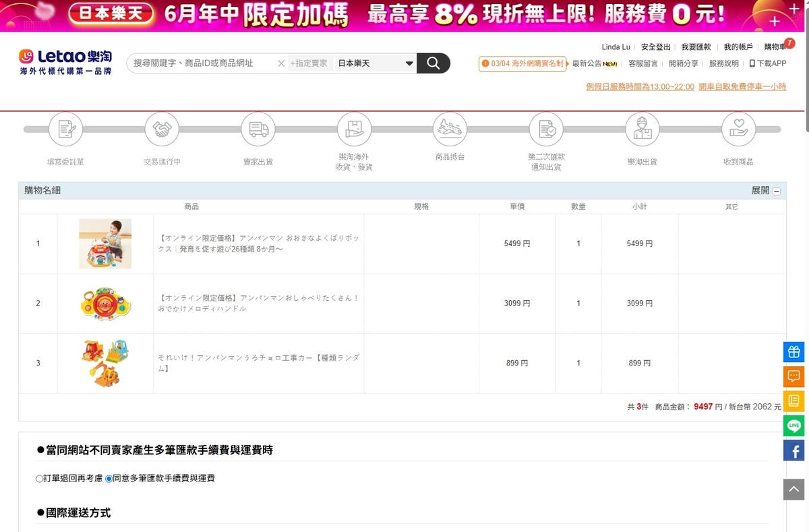Viewport: 809px width, 532px height.
Task: Click the construction cars toy thumbnail
Action: (105, 363)
